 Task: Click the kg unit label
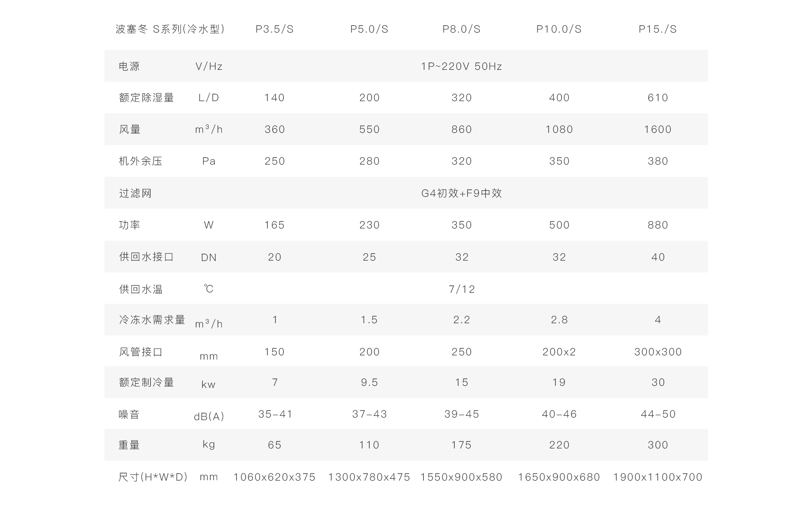click(x=209, y=445)
